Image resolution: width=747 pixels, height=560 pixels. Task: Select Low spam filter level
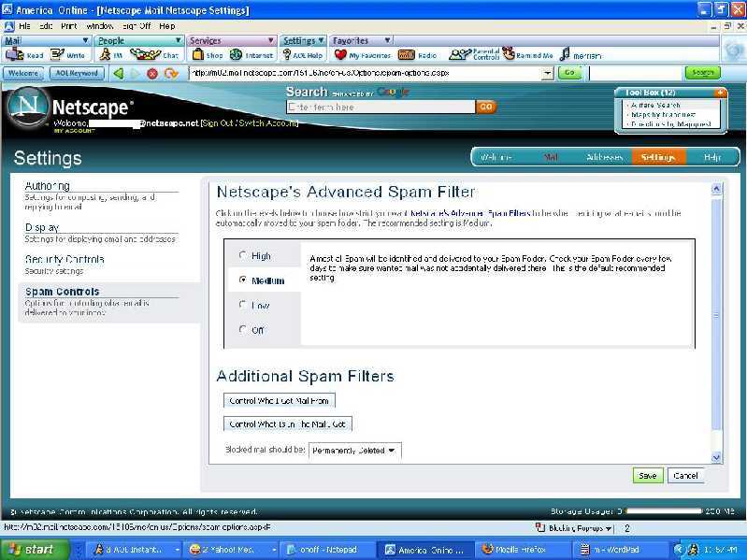(242, 304)
